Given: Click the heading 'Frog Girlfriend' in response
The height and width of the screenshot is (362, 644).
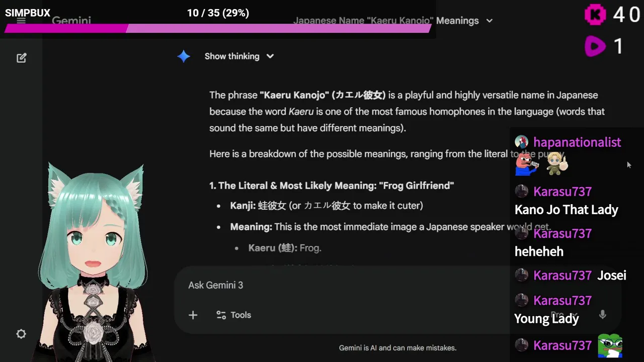Looking at the screenshot, I should [332, 186].
